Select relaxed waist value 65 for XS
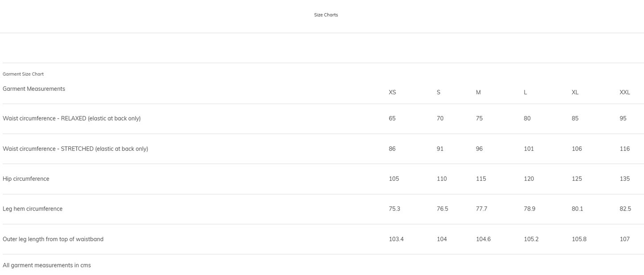Viewport: 644px width, 275px height. click(x=392, y=118)
